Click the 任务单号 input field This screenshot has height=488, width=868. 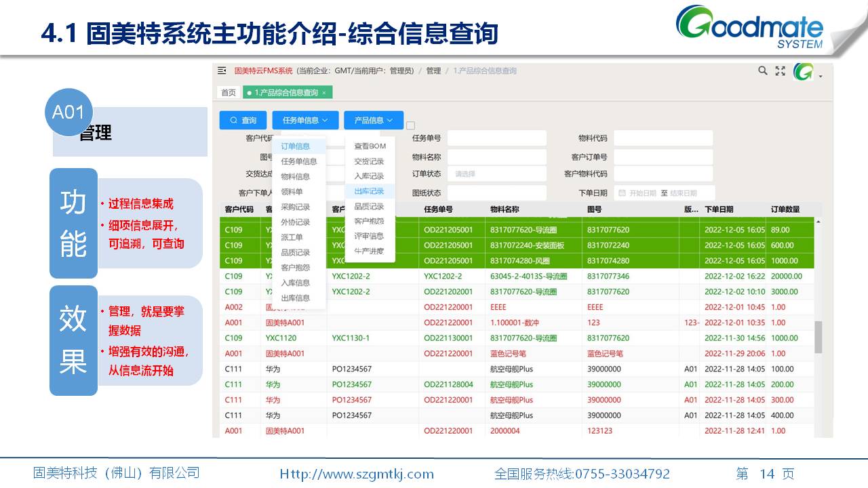(496, 138)
